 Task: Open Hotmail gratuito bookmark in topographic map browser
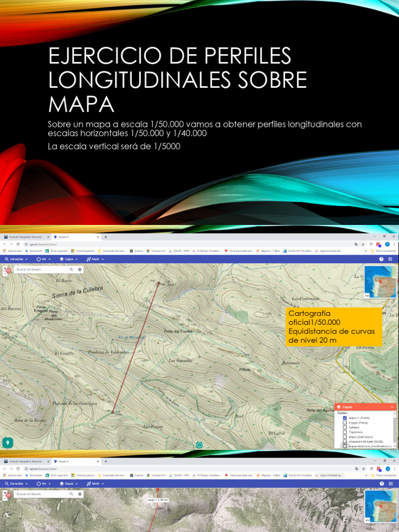83,251
